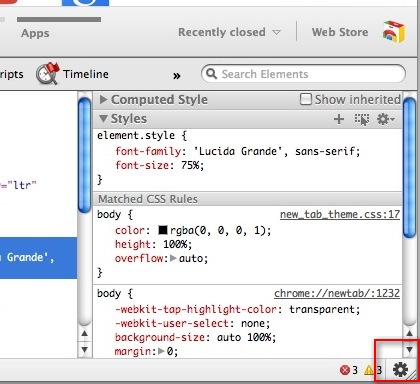Open the Styles gear options menu
Image resolution: width=420 pixels, height=384 pixels.
tap(385, 119)
